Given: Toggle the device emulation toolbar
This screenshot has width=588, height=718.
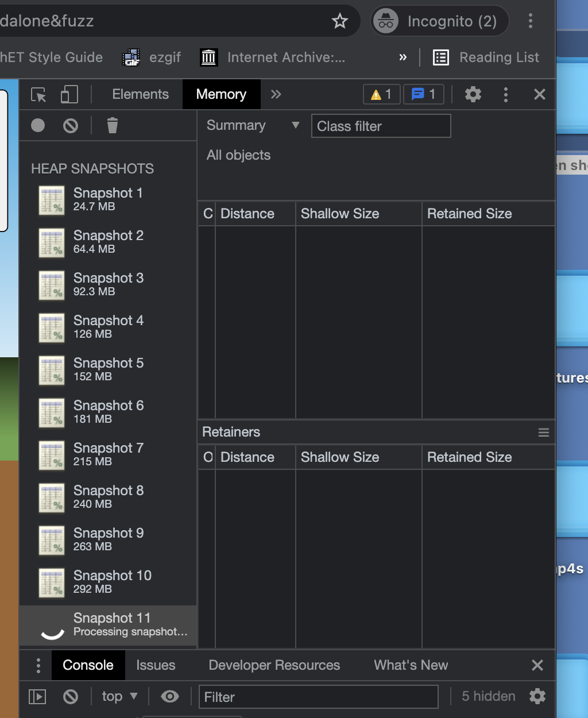Looking at the screenshot, I should 69,94.
